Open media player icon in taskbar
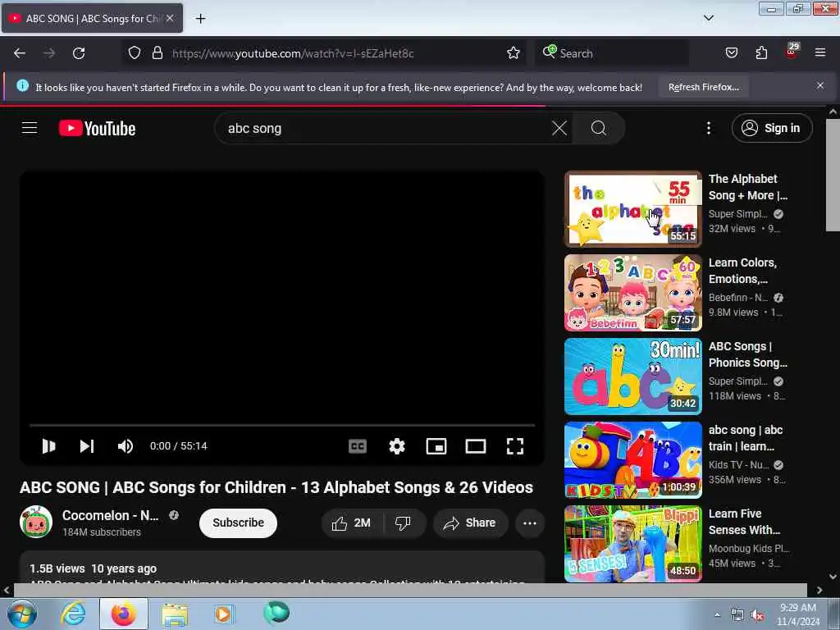 [x=223, y=614]
